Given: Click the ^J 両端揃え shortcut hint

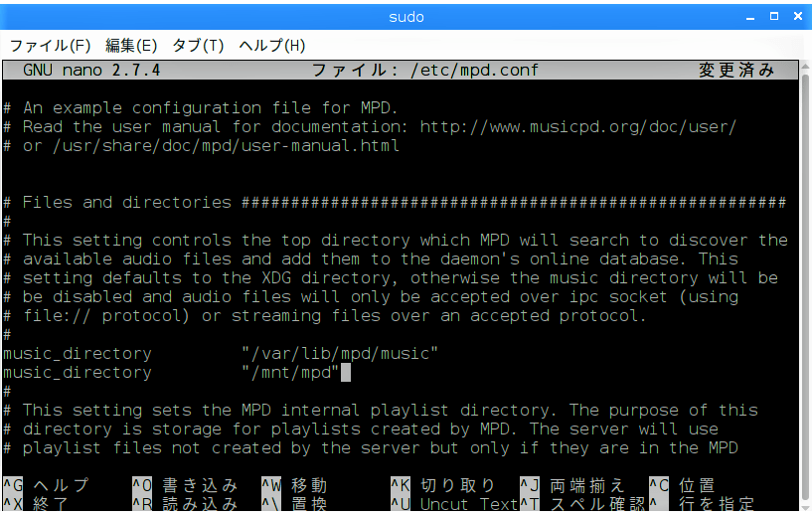Looking at the screenshot, I should pos(572,485).
